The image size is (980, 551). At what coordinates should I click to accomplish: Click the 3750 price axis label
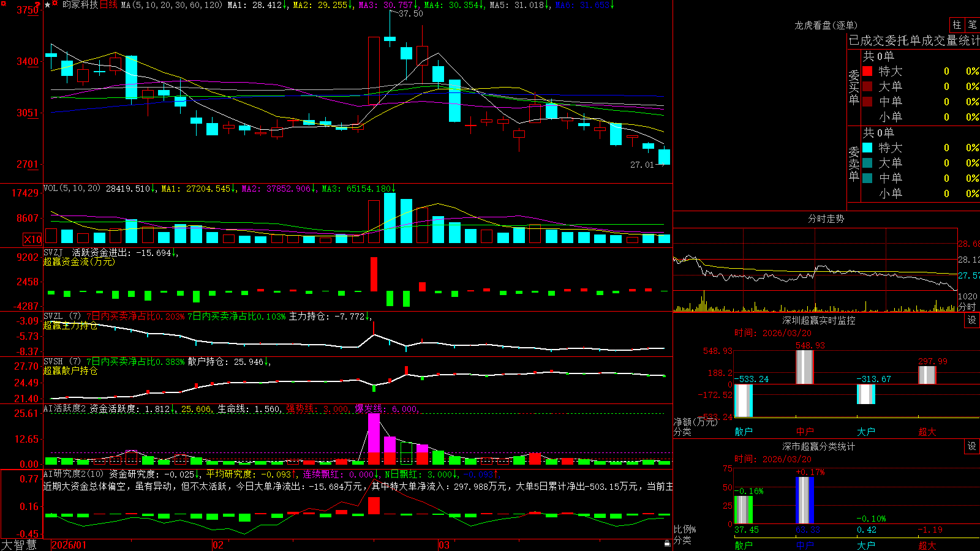coord(28,10)
